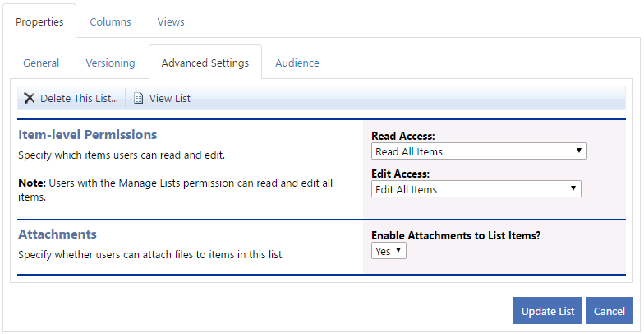Click the Edit Access dropdown arrow
The image size is (644, 334).
tap(573, 189)
